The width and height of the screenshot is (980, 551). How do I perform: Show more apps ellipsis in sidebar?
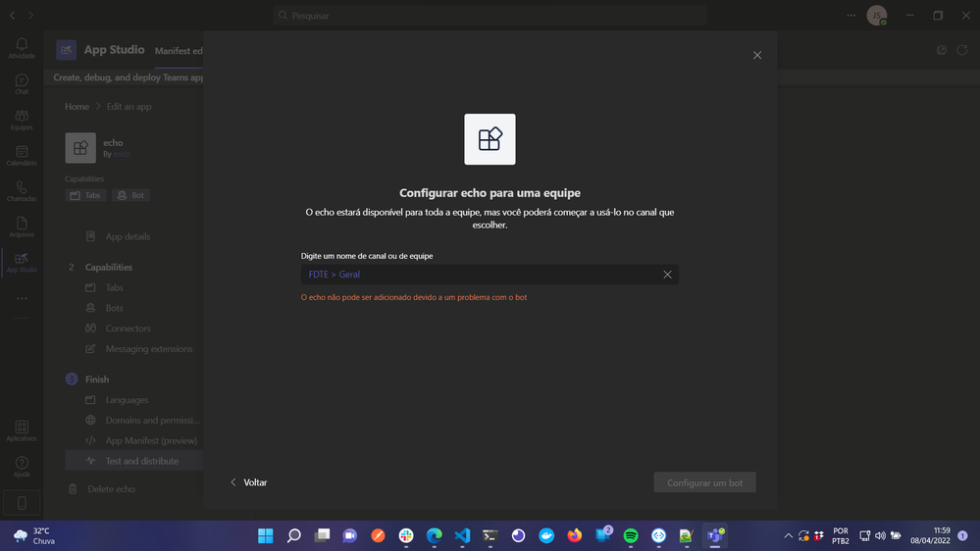(22, 299)
